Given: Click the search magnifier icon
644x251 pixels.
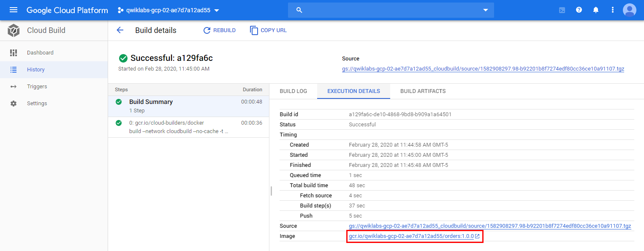Looking at the screenshot, I should [x=299, y=10].
